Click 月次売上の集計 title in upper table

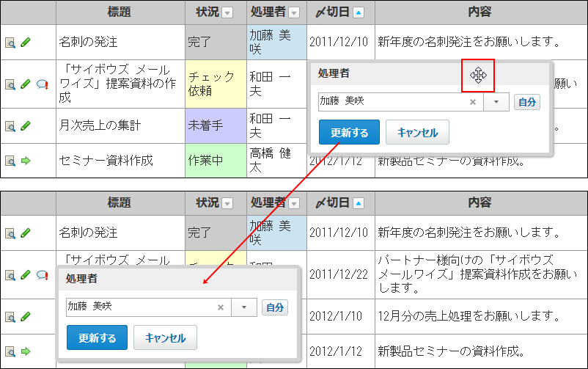click(100, 125)
